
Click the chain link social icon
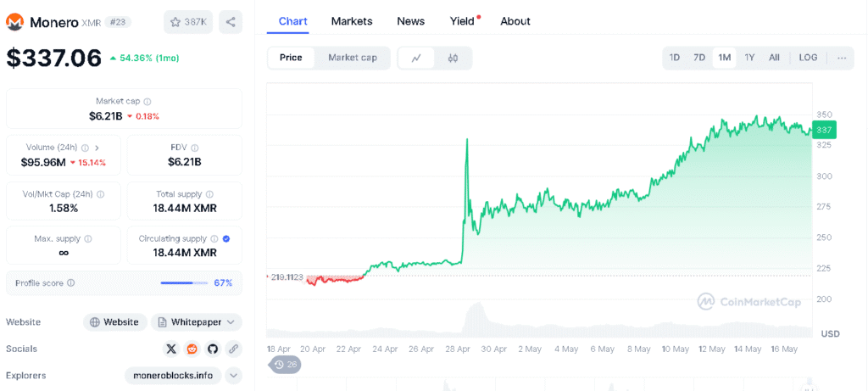coord(234,349)
